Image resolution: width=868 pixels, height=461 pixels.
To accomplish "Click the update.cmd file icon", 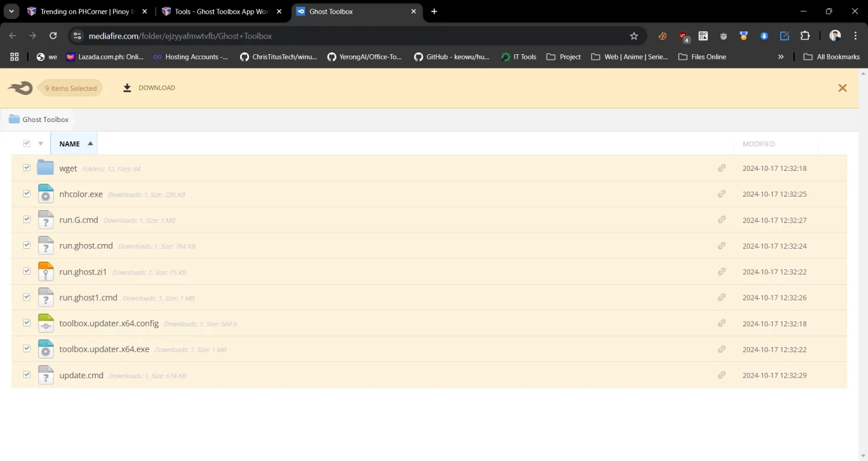I will pos(45,375).
